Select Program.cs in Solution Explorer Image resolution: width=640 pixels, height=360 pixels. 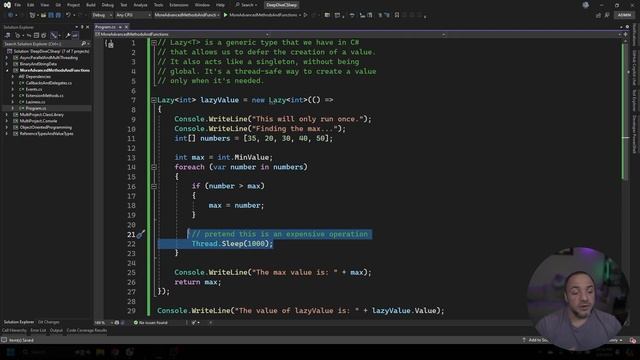coord(36,108)
